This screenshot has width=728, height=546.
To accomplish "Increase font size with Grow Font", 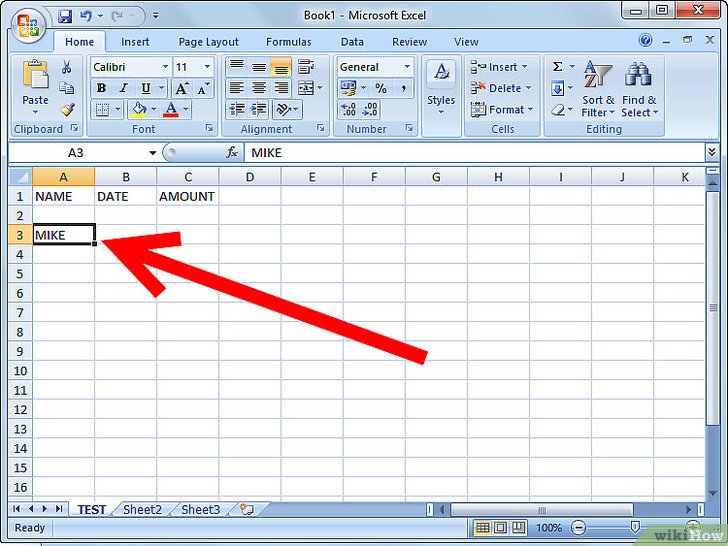I will click(x=181, y=88).
